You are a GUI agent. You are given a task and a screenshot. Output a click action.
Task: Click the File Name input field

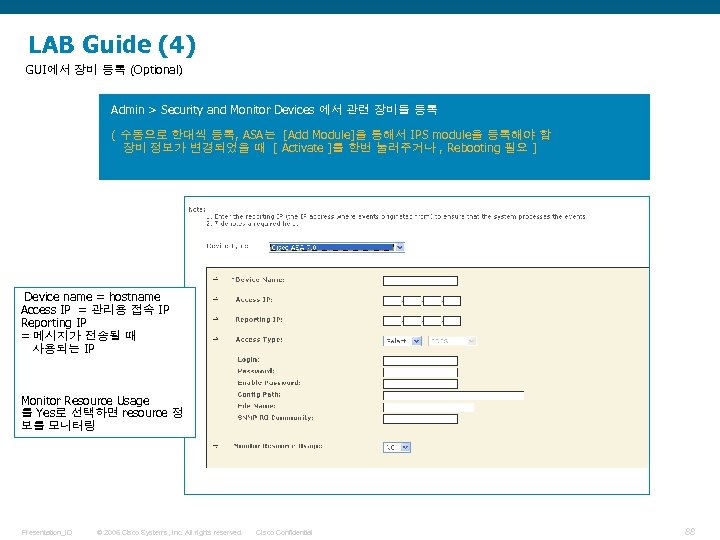point(428,407)
